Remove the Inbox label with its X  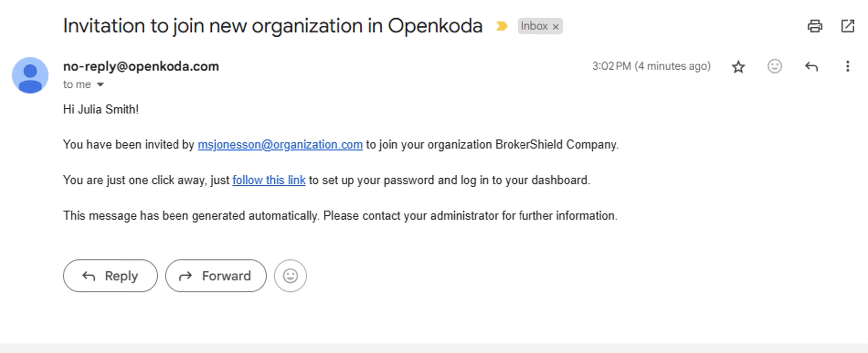[556, 27]
